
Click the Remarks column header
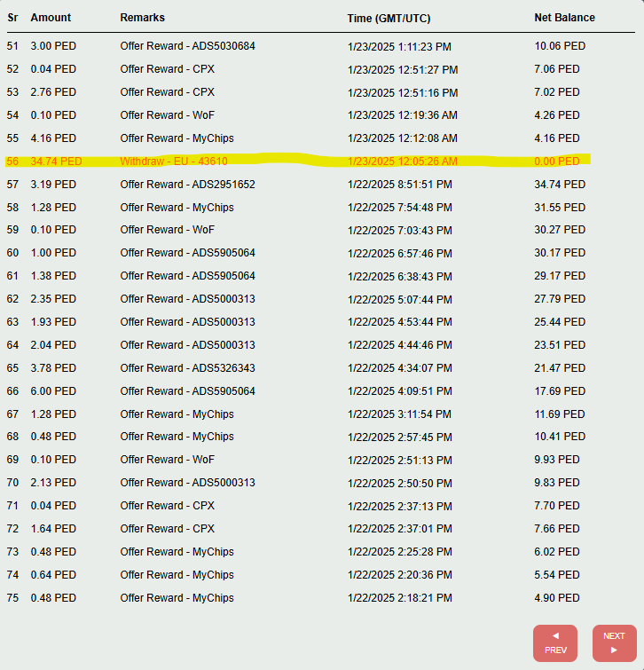tap(142, 18)
